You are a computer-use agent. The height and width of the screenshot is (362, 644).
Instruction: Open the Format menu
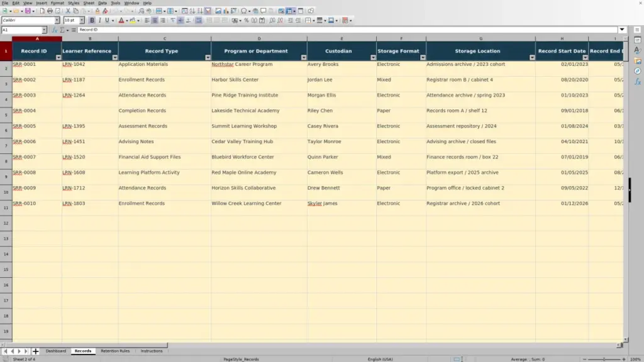coord(57,3)
